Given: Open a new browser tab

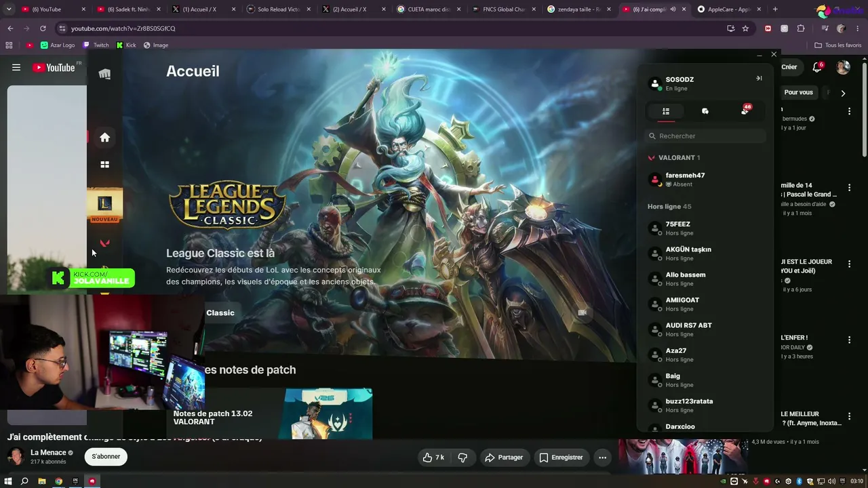Looking at the screenshot, I should [775, 9].
